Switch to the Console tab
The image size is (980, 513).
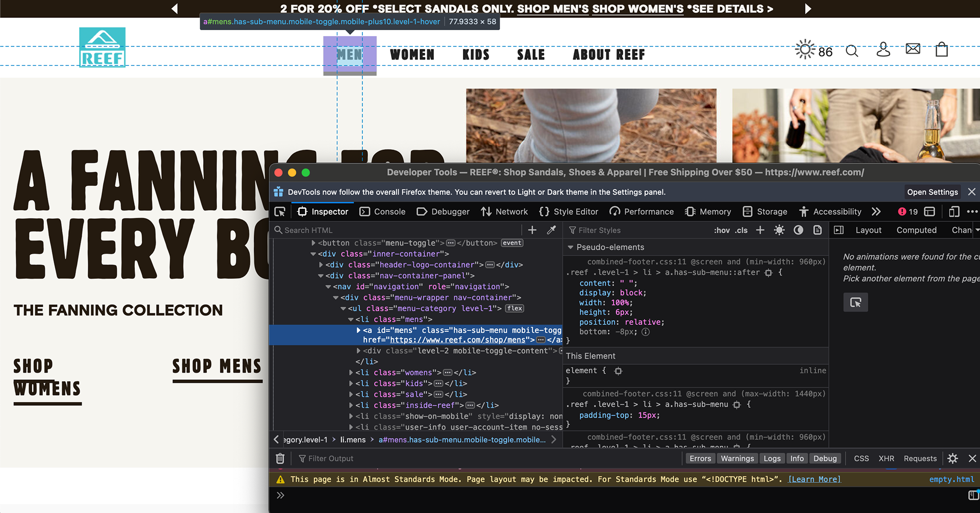tap(382, 211)
